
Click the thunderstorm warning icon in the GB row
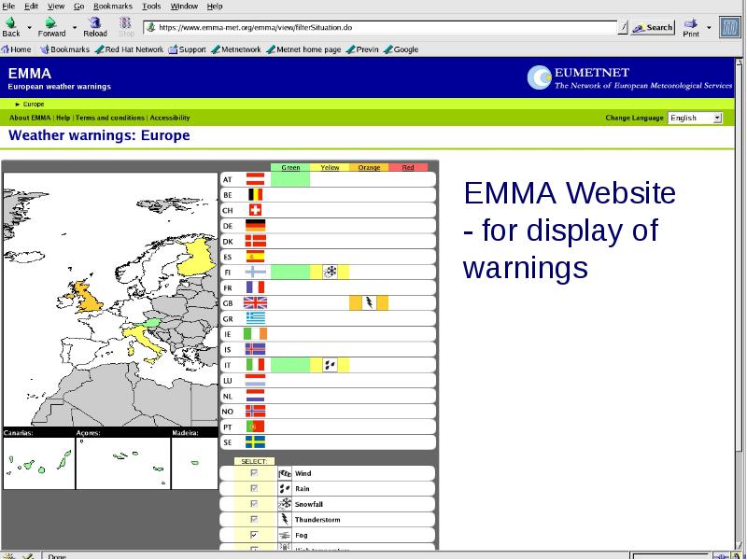(369, 302)
